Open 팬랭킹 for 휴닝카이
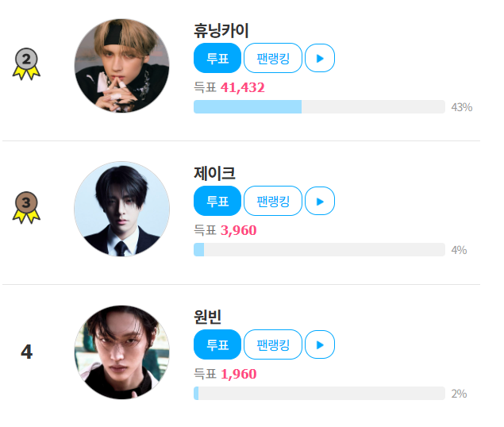This screenshot has width=504, height=427. tap(272, 58)
